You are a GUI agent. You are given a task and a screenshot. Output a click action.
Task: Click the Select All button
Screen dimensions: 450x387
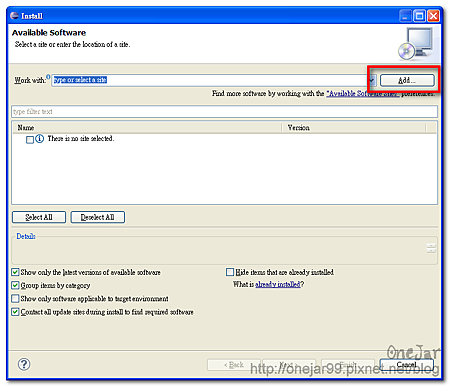pos(39,217)
